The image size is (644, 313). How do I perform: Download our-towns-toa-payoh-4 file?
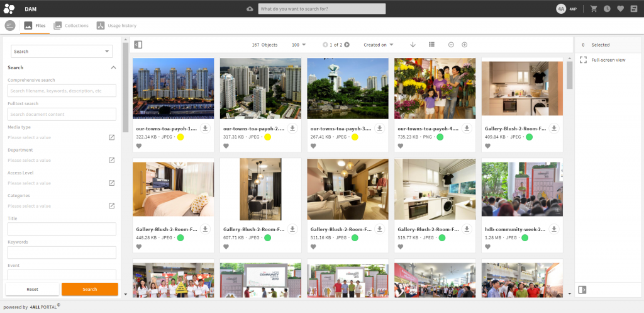467,128
